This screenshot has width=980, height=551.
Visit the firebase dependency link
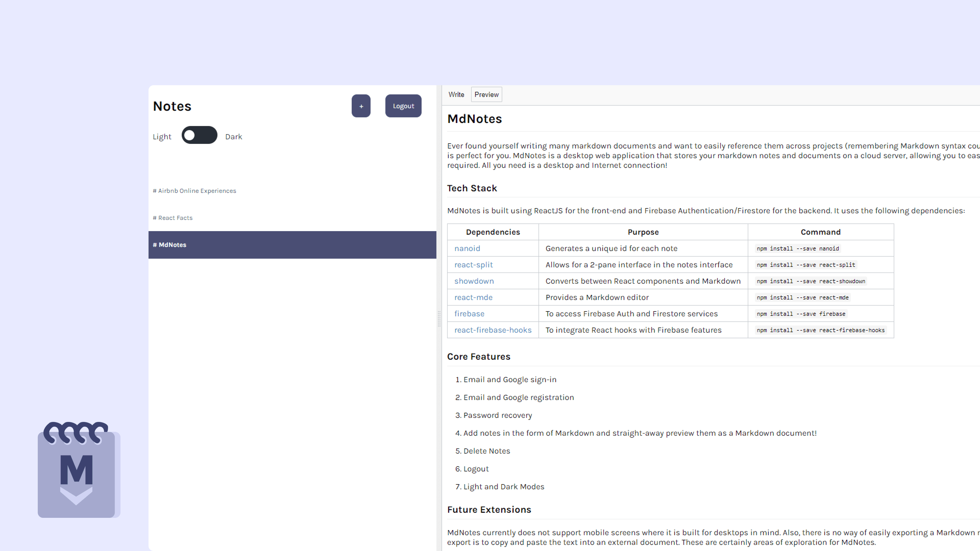(x=469, y=314)
